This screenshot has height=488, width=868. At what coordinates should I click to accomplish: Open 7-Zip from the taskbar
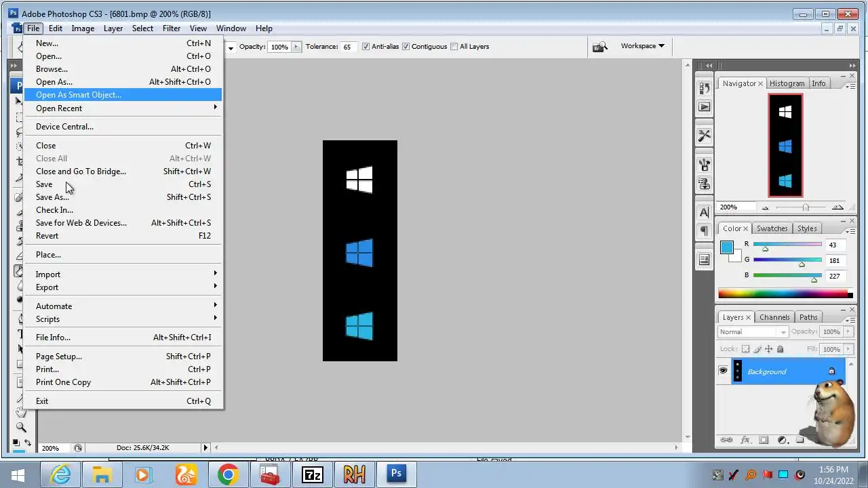point(312,474)
